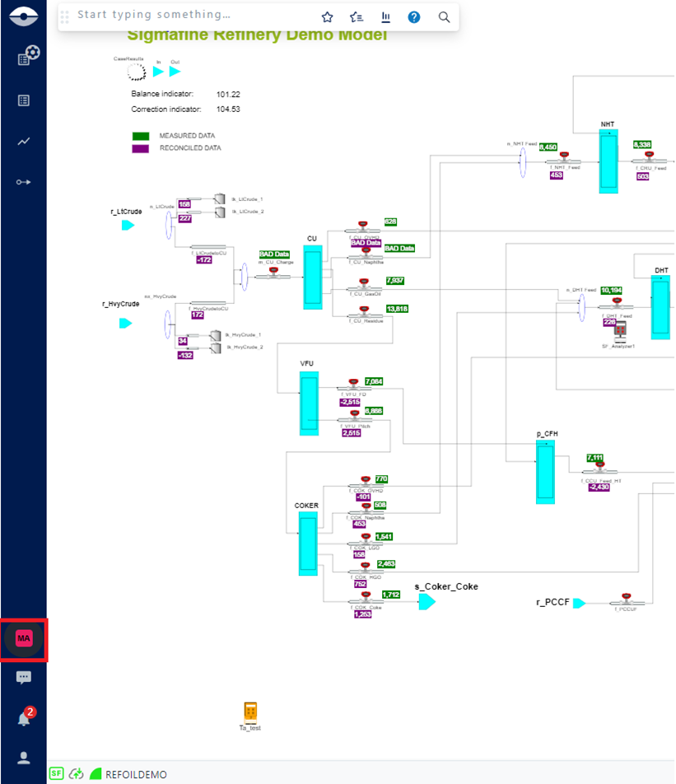
Task: Open the trend line chart icon
Action: click(24, 142)
